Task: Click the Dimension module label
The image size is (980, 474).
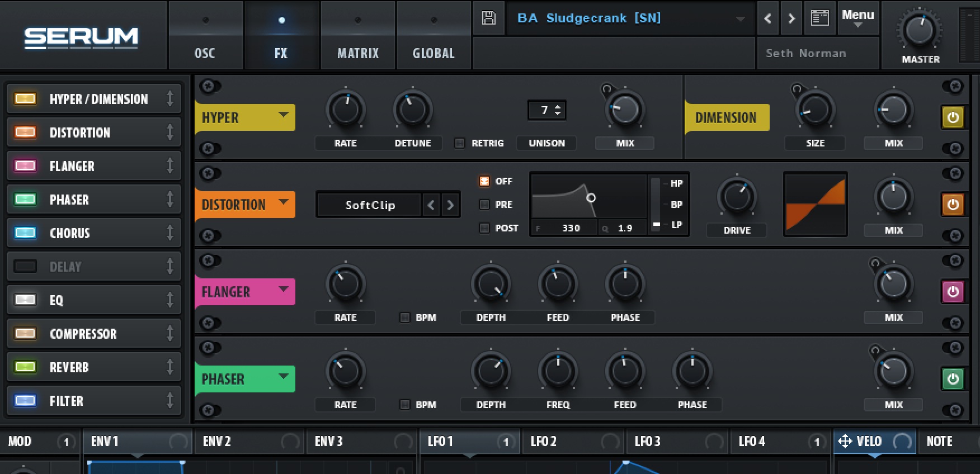Action: click(x=727, y=117)
